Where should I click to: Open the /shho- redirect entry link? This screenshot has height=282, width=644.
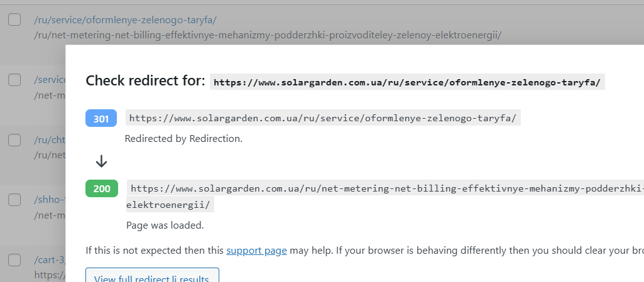click(50, 200)
